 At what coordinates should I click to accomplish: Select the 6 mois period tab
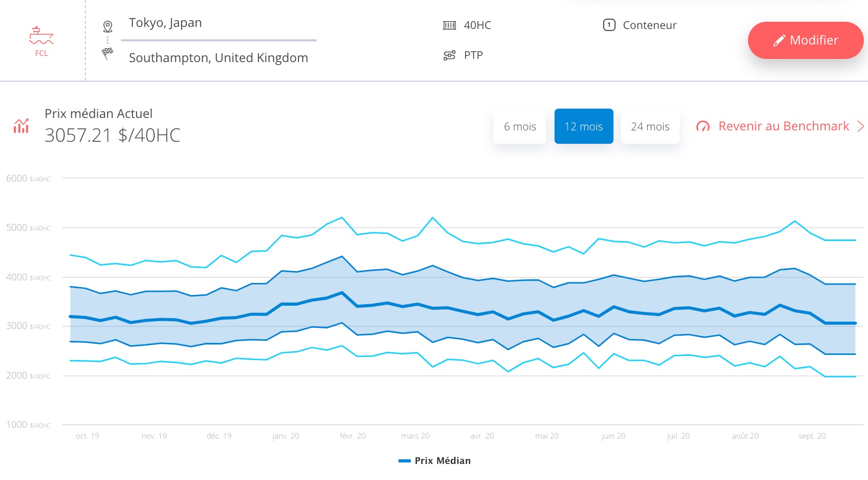tap(520, 126)
